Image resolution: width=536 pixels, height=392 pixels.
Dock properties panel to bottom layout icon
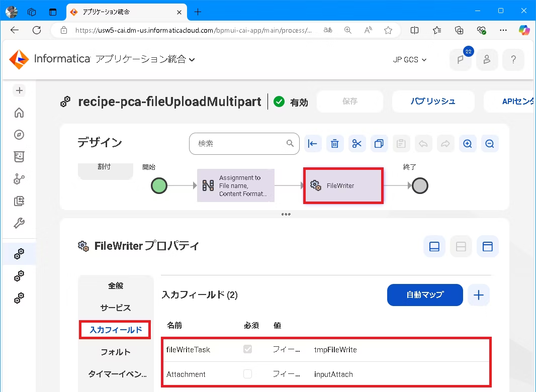434,246
